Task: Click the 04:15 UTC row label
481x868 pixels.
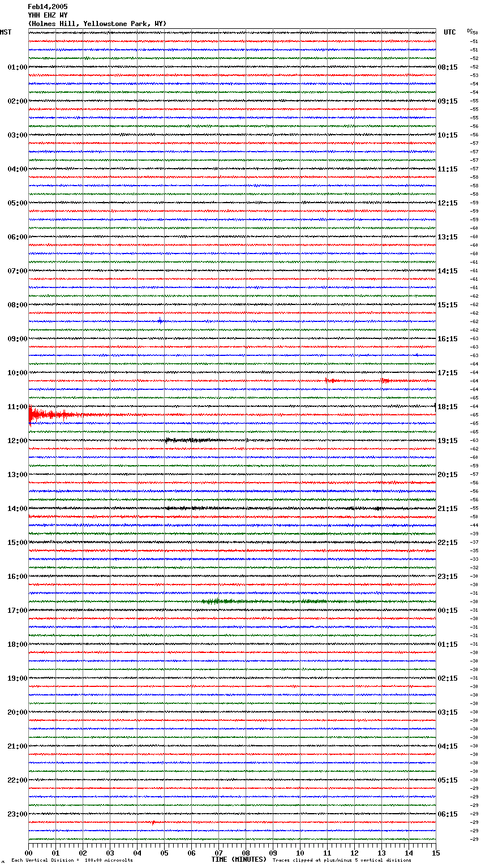Action: (448, 746)
